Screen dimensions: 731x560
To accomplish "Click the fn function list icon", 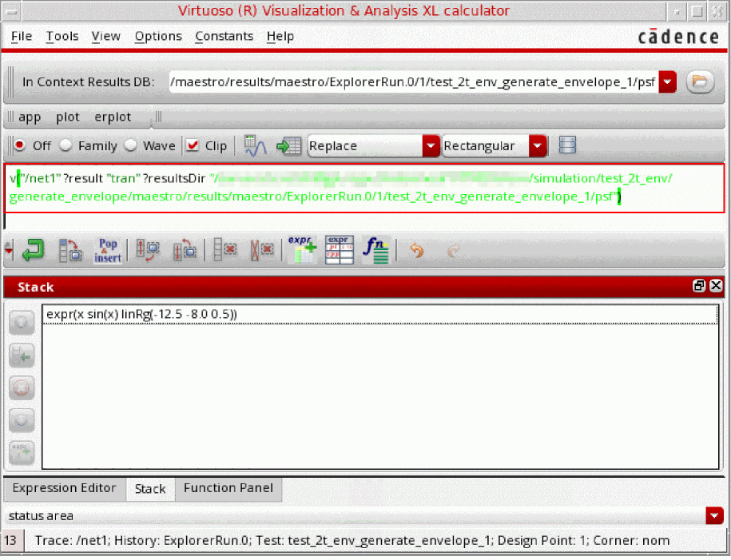I will 375,250.
